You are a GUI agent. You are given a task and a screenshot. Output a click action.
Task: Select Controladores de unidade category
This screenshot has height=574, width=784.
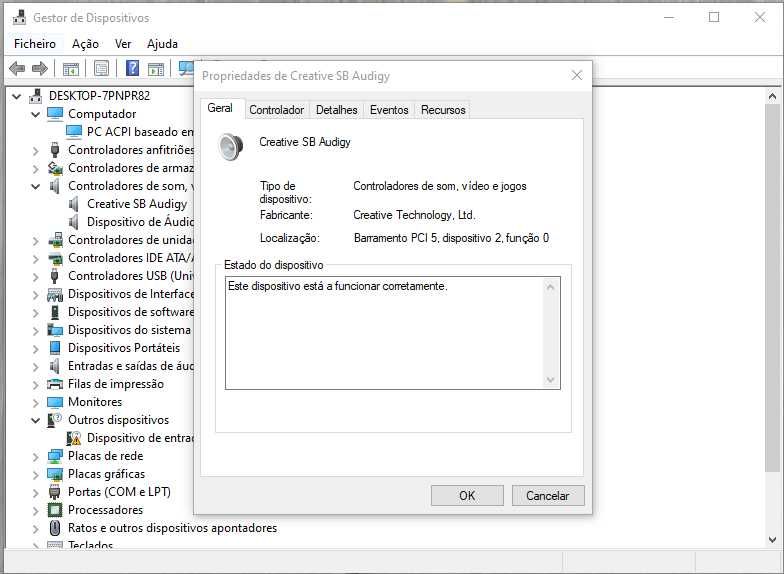pyautogui.click(x=131, y=240)
